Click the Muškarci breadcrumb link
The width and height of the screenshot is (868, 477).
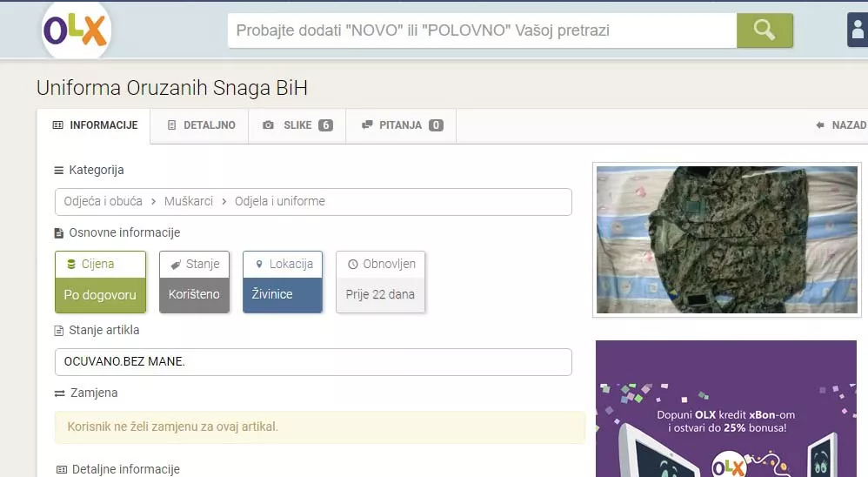[x=188, y=201]
